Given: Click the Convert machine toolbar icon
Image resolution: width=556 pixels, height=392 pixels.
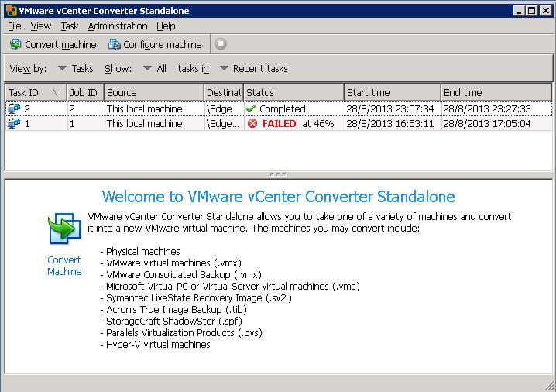Looking at the screenshot, I should coord(15,44).
